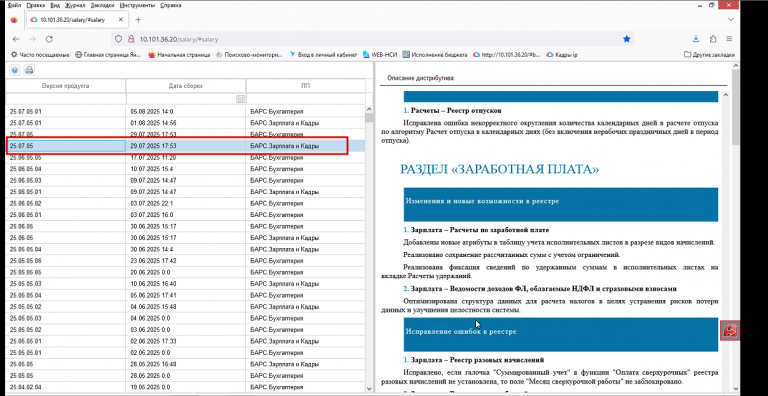Image resolution: width=768 pixels, height=396 pixels.
Task: Open the Firefox hamburger application menu
Action: tap(729, 39)
